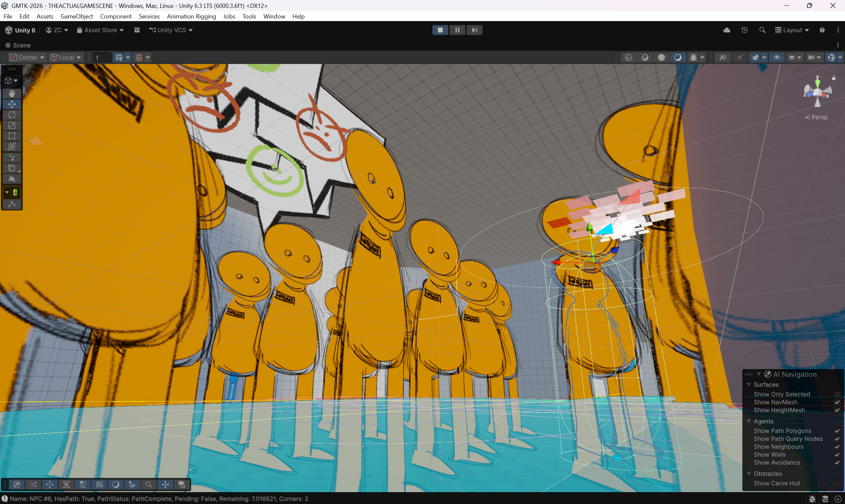The height and width of the screenshot is (504, 845).
Task: Select shaded wireframe draw mode
Action: [x=645, y=57]
